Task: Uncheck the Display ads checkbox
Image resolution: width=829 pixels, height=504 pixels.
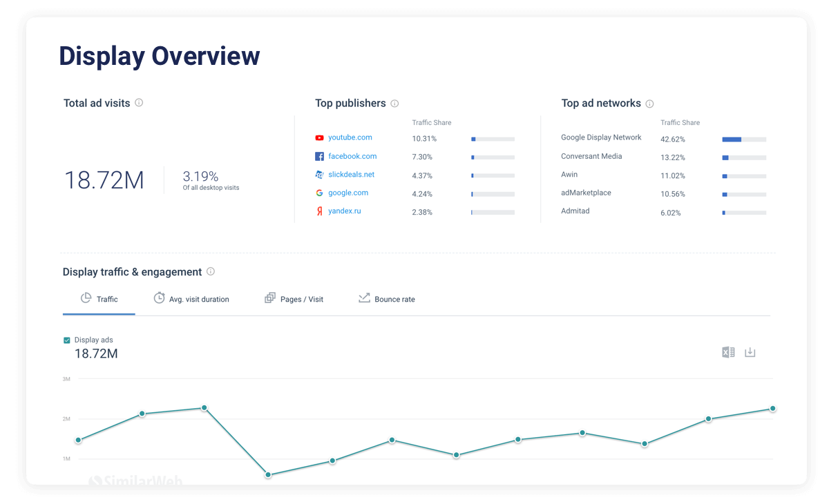Action: pyautogui.click(x=67, y=340)
